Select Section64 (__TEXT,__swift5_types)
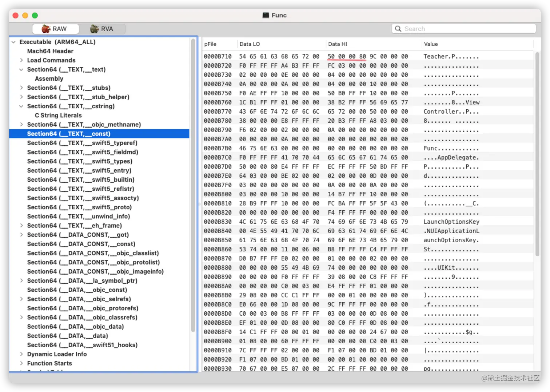This screenshot has width=550, height=392. tap(80, 161)
